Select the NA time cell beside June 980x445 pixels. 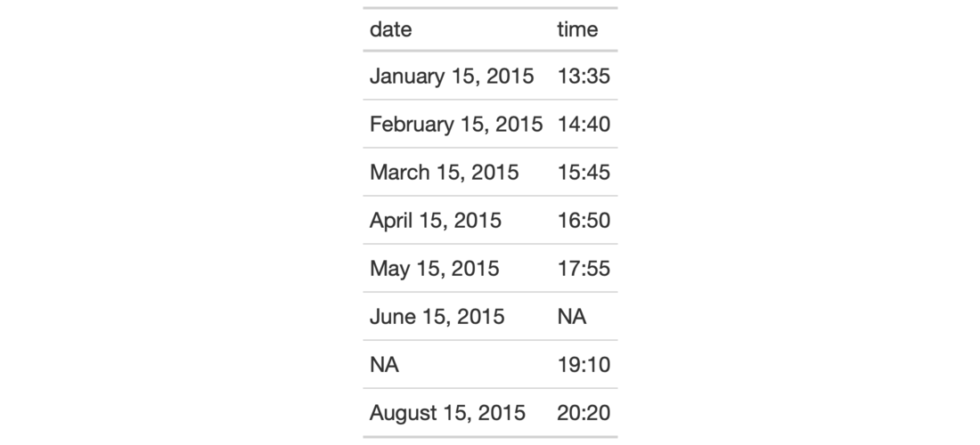[572, 317]
